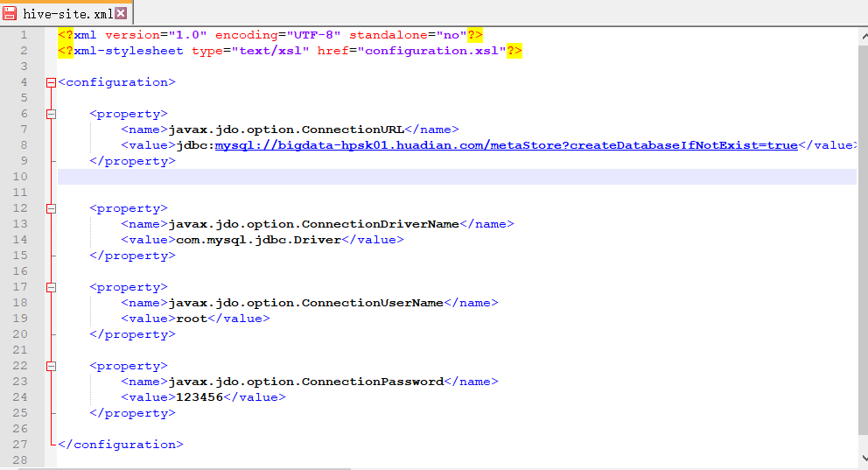
Task: Click the closing </configuration> tag
Action: (121, 445)
